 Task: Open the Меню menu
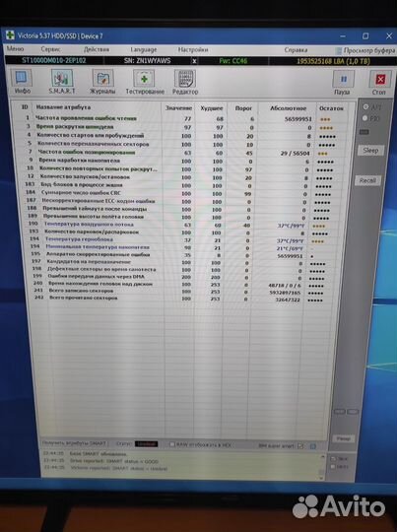click(x=16, y=49)
